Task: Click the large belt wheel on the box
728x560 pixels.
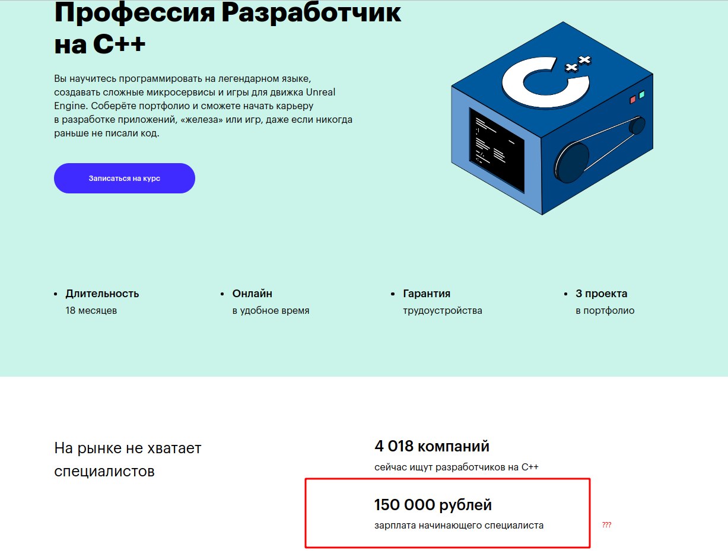Action: click(x=572, y=163)
